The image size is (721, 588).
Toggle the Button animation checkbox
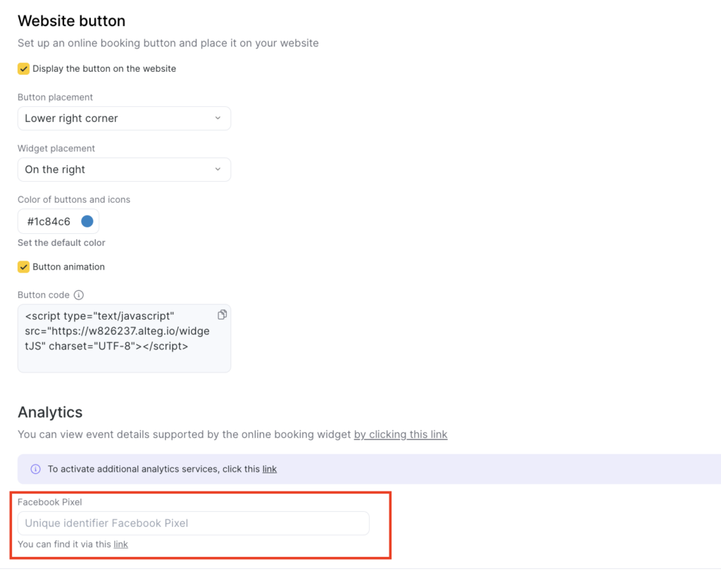tap(24, 267)
